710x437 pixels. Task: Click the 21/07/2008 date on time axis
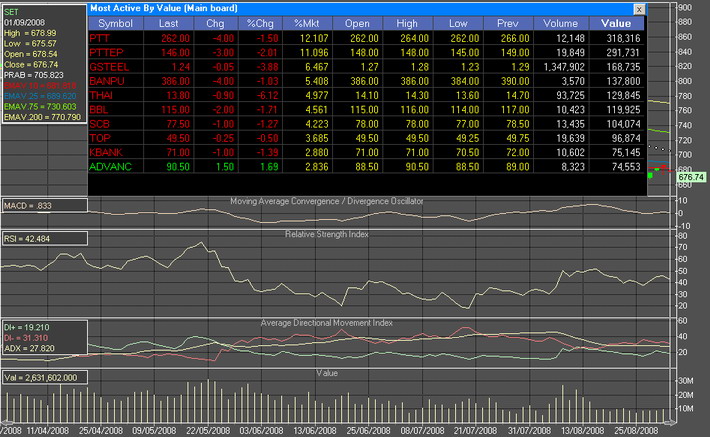tap(475, 430)
